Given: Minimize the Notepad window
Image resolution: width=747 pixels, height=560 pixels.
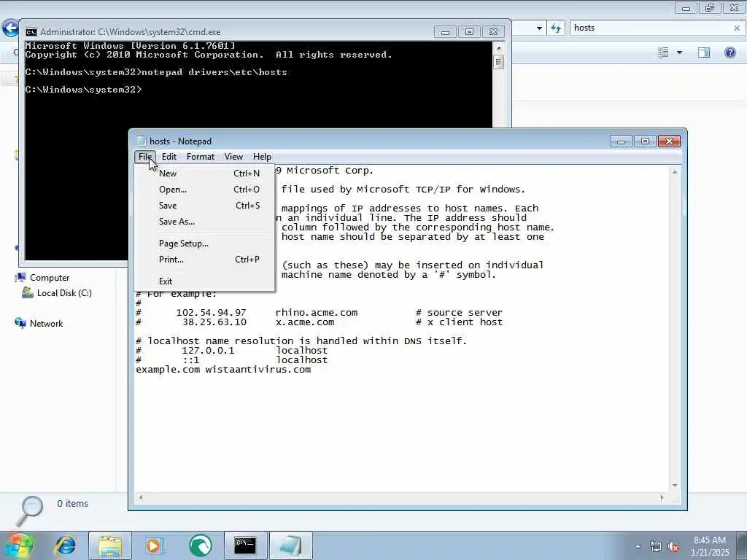Looking at the screenshot, I should pos(621,141).
